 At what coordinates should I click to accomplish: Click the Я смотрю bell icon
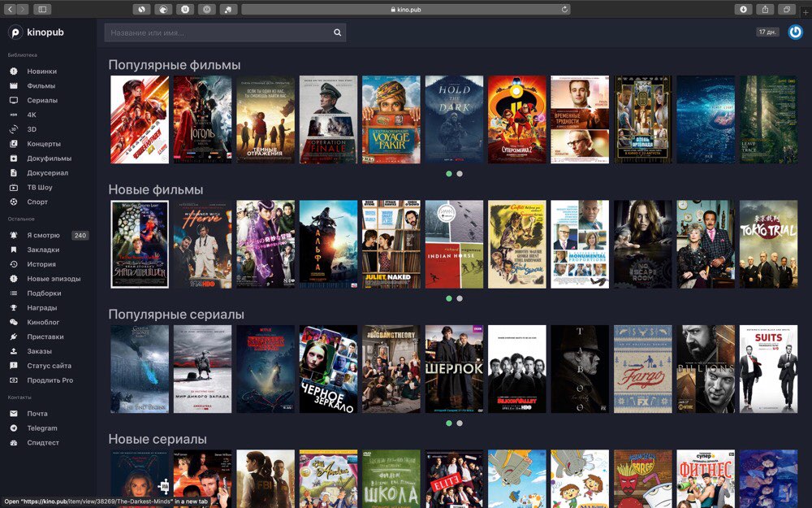point(14,235)
